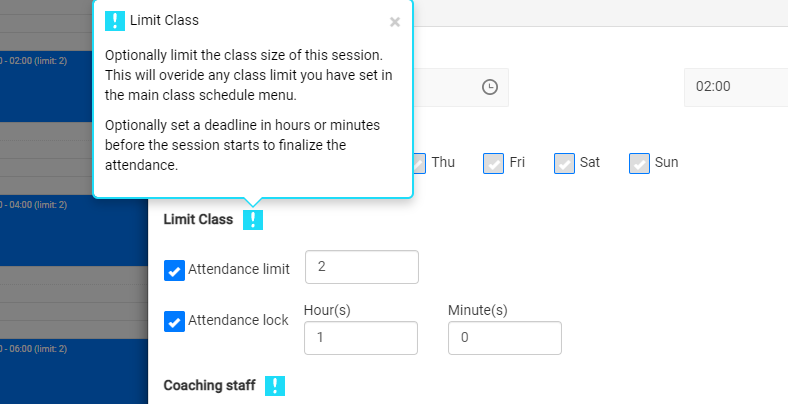Click the Coaching staff info icon
Viewport: 788px width, 404px height.
[x=275, y=385]
